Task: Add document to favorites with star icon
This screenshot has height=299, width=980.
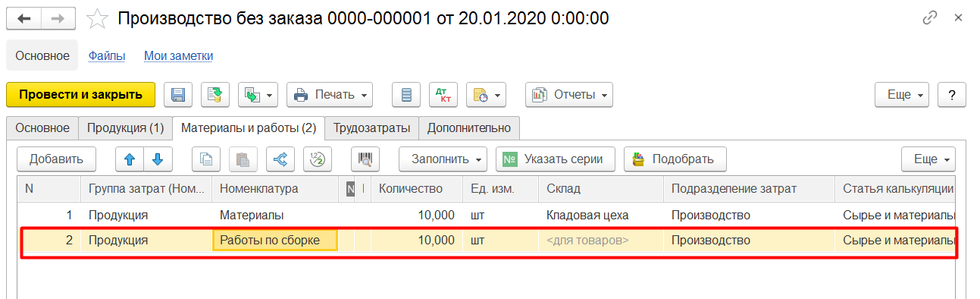Action: point(97,18)
